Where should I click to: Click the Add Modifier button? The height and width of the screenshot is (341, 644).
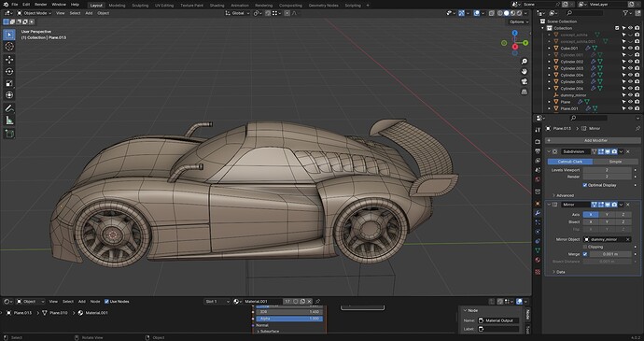click(x=593, y=141)
